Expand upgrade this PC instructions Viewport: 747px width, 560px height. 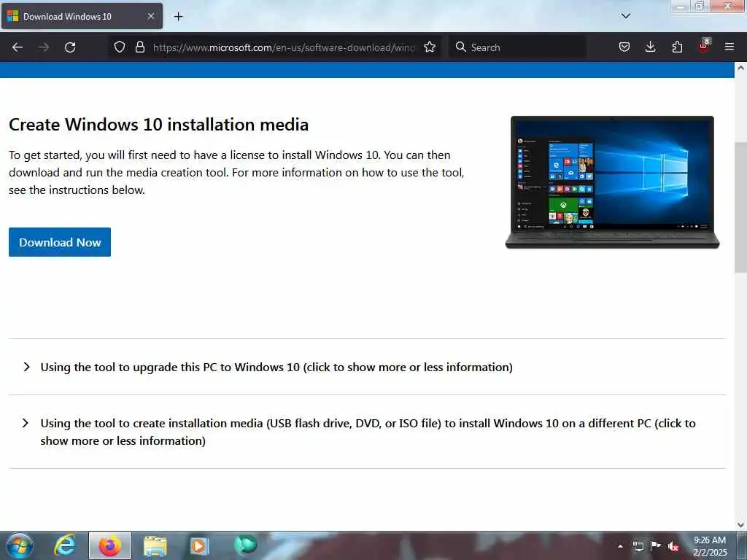pos(276,367)
